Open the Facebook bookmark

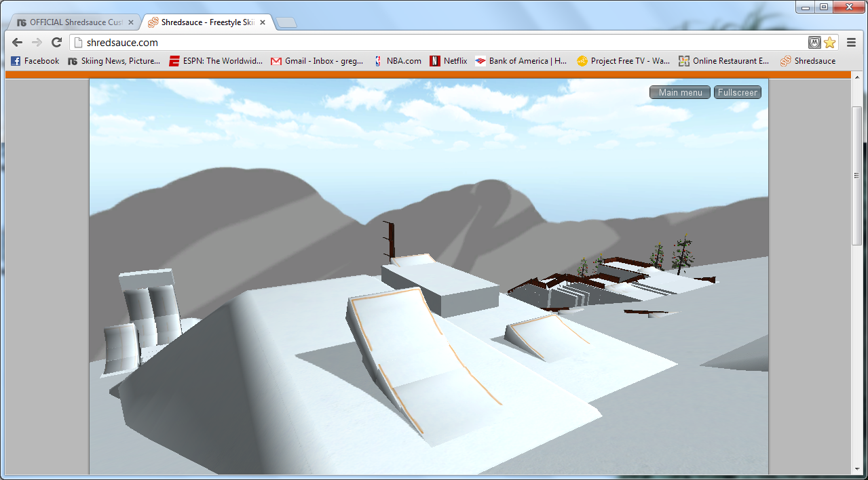35,61
